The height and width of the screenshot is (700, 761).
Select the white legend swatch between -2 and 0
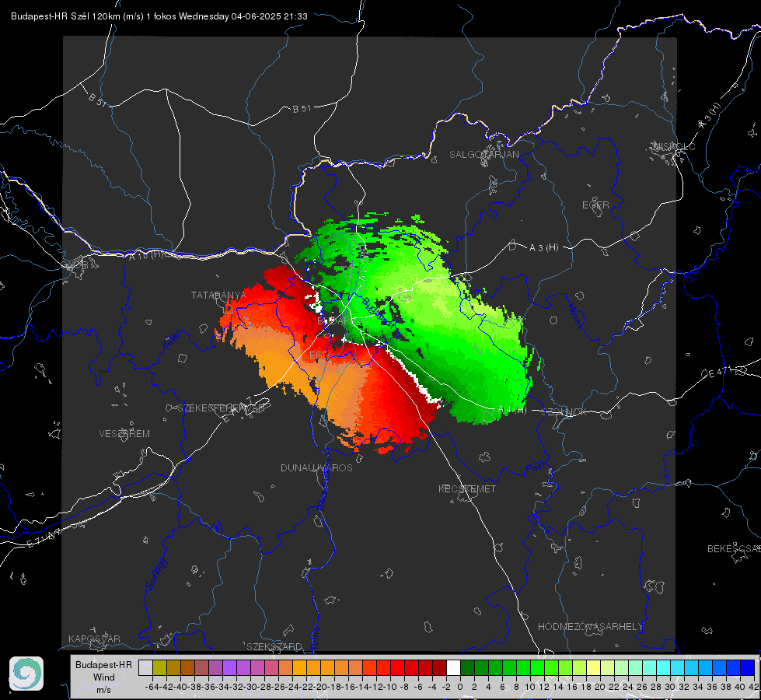[453, 667]
